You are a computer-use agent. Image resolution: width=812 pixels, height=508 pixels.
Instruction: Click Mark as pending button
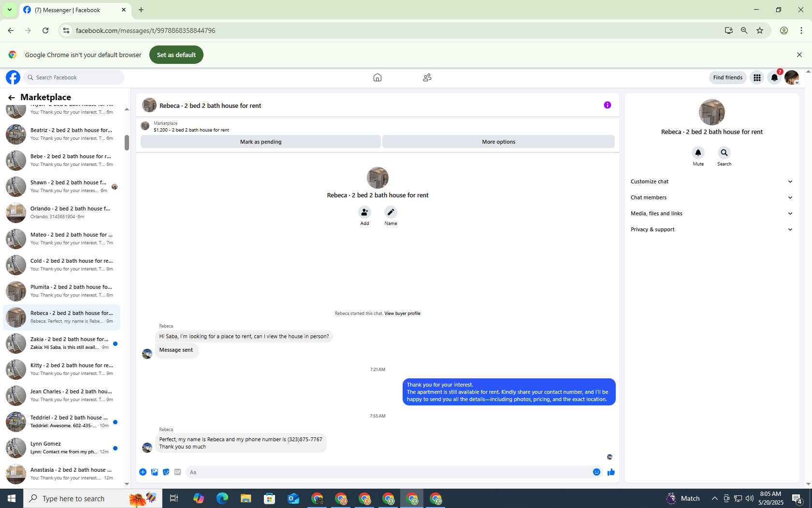(261, 142)
